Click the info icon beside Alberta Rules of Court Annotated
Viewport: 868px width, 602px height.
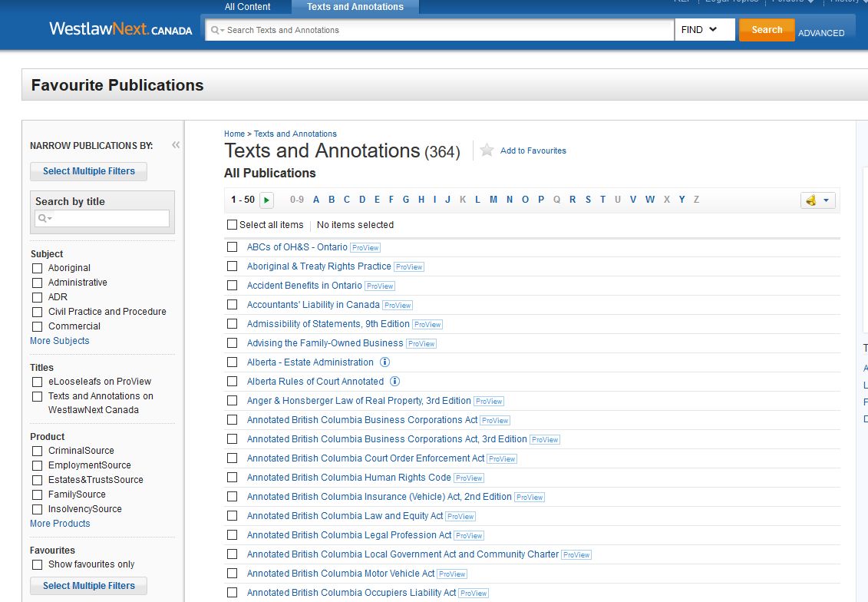coord(394,381)
